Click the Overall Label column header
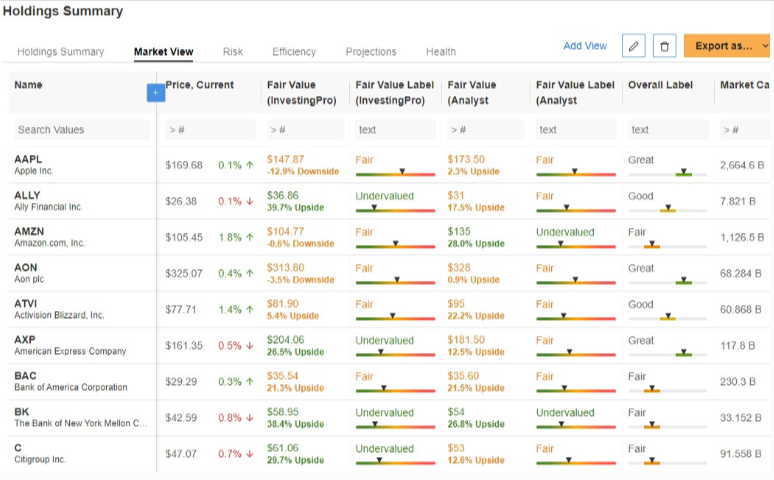 [x=660, y=85]
